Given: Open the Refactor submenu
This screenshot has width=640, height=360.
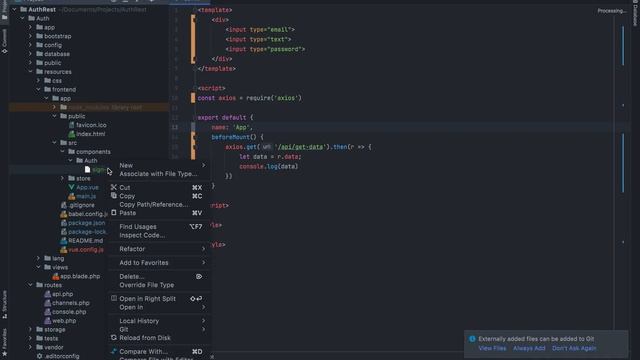Looking at the screenshot, I should tap(159, 249).
